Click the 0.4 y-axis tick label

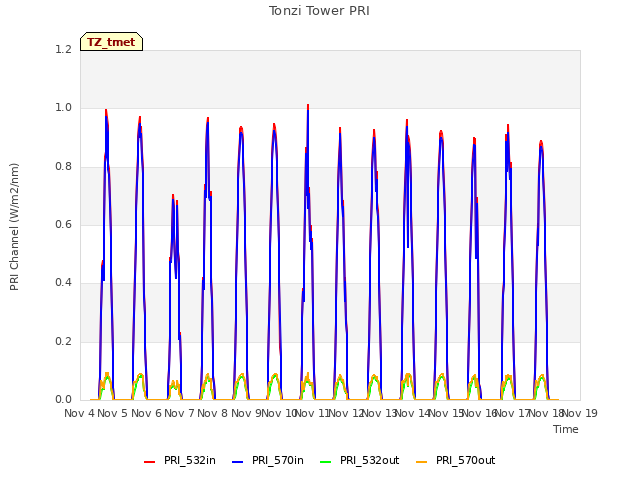point(63,282)
